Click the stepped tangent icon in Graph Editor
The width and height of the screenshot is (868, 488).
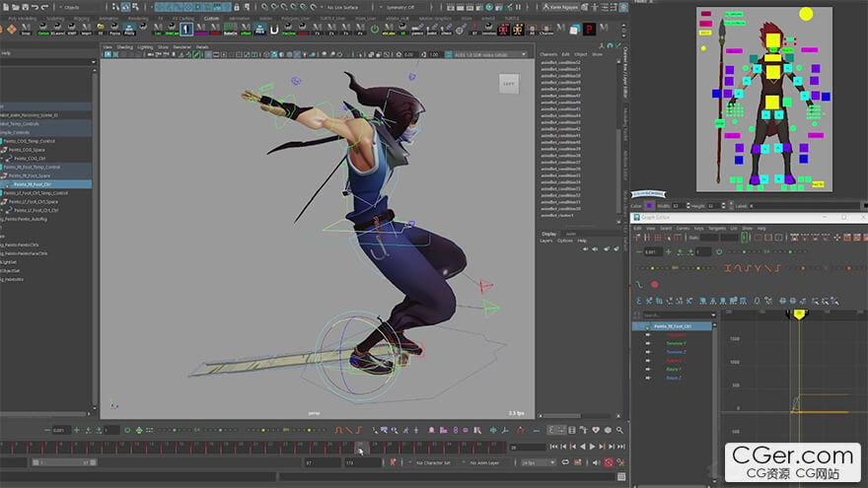(778, 268)
